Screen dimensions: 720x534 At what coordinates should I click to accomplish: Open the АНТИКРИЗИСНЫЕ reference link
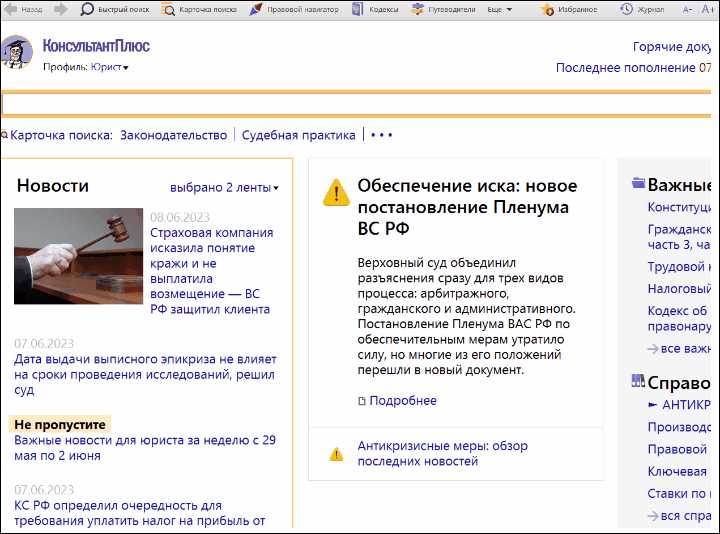(679, 405)
